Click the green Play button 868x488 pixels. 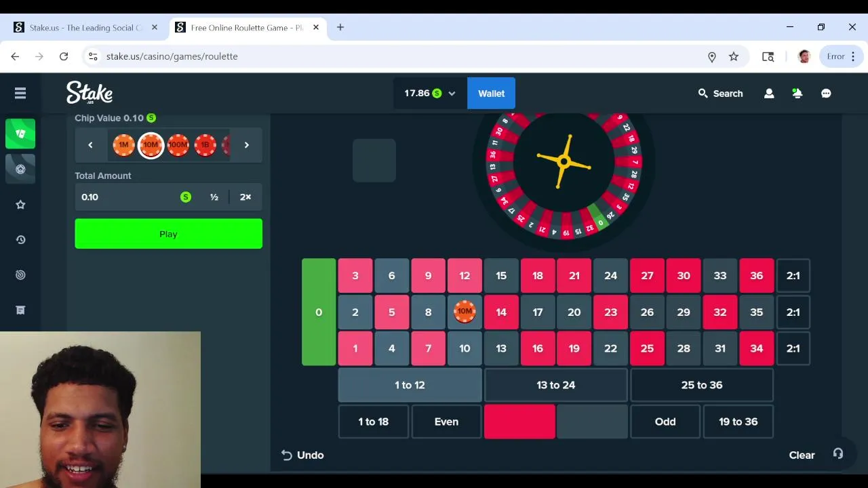[168, 234]
